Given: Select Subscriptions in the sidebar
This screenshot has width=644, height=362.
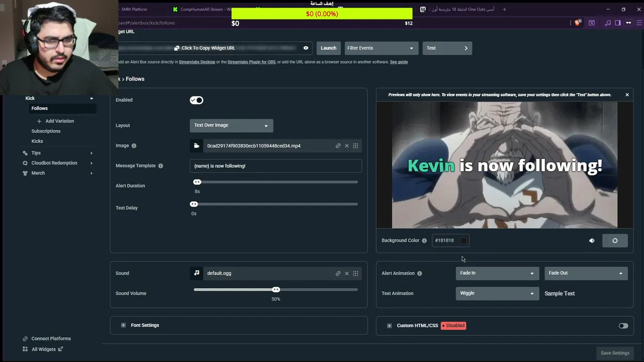Looking at the screenshot, I should point(46,131).
